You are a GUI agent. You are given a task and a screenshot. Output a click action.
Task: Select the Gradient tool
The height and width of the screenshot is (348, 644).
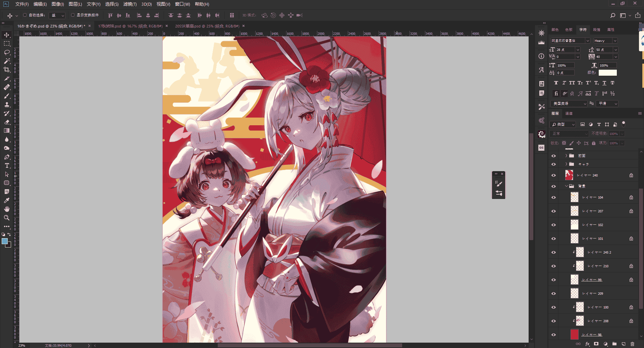click(7, 131)
